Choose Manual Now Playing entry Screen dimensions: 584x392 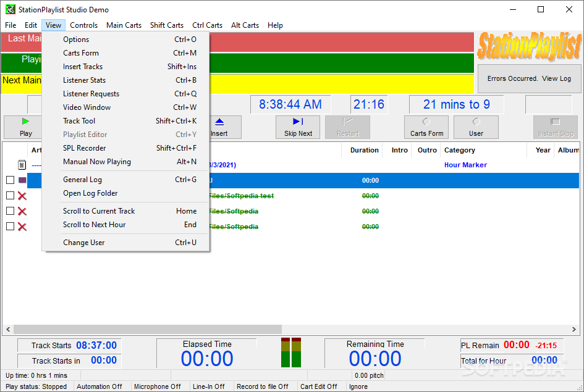click(x=126, y=161)
